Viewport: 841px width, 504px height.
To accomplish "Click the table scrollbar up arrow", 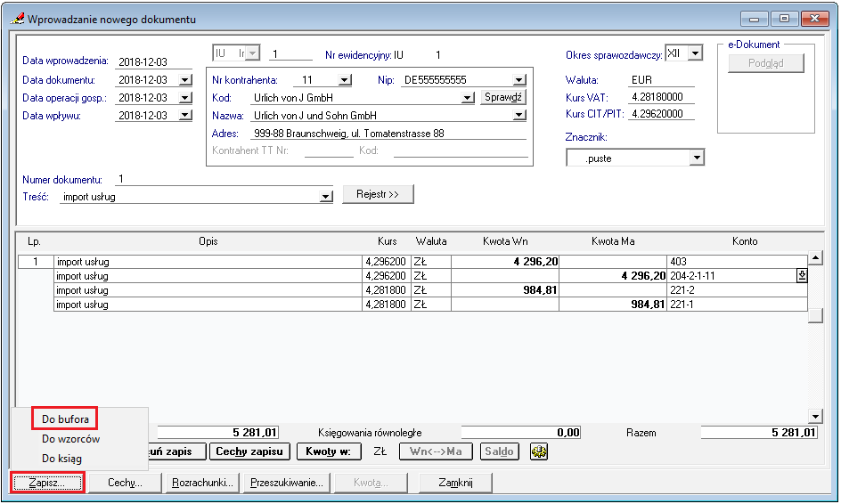I will click(815, 258).
